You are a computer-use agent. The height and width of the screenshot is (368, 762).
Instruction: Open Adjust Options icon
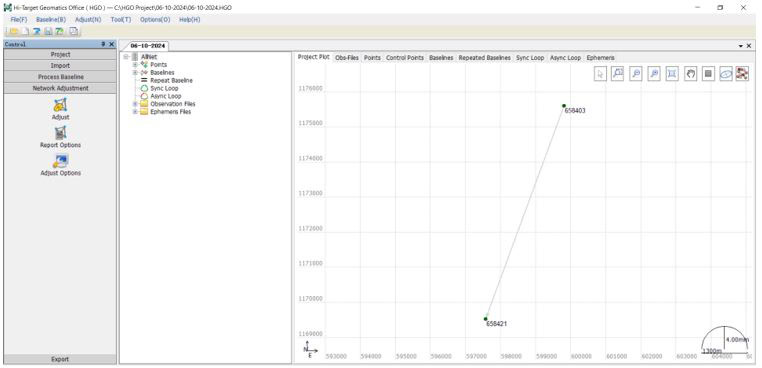(60, 161)
